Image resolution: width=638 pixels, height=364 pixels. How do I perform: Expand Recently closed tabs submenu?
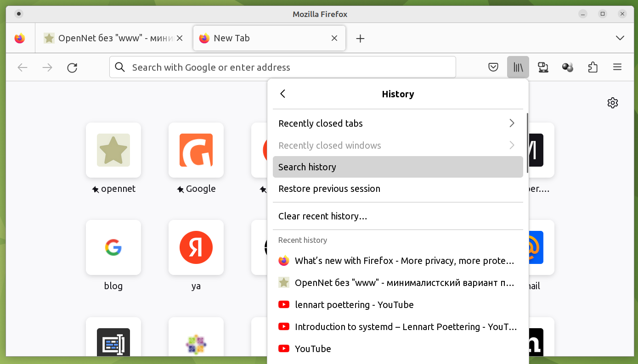398,123
